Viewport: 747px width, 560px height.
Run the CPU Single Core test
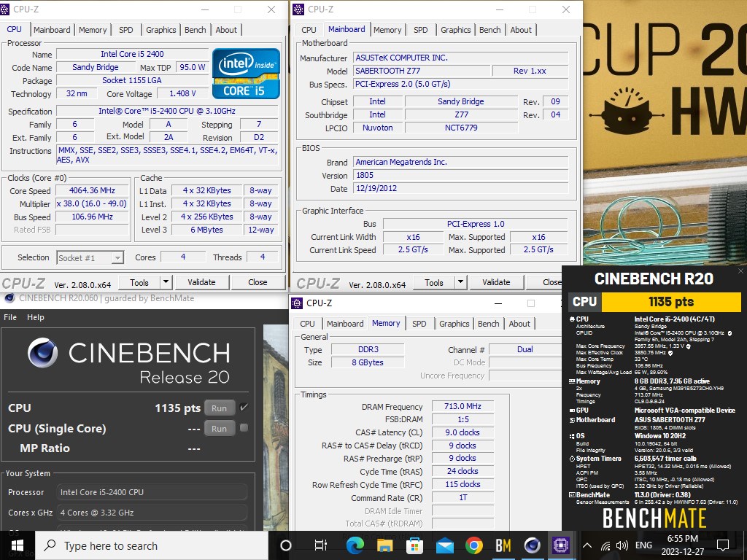pyautogui.click(x=219, y=429)
